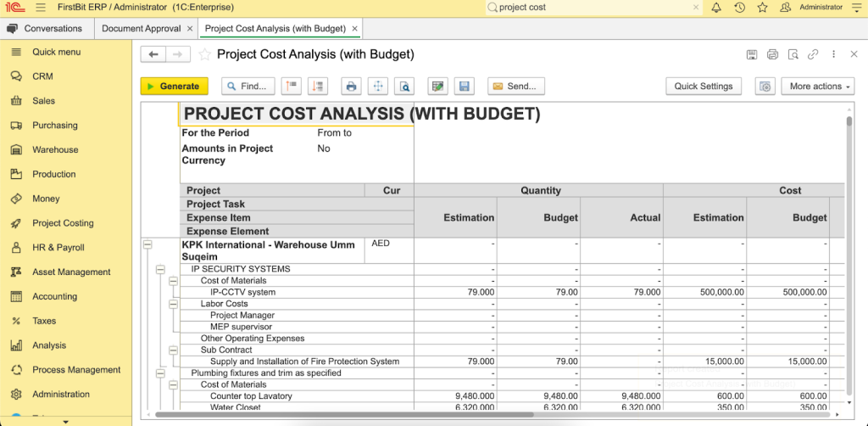Screen dimensions: 868x426
Task: Save icon in header right corner
Action: click(x=752, y=54)
